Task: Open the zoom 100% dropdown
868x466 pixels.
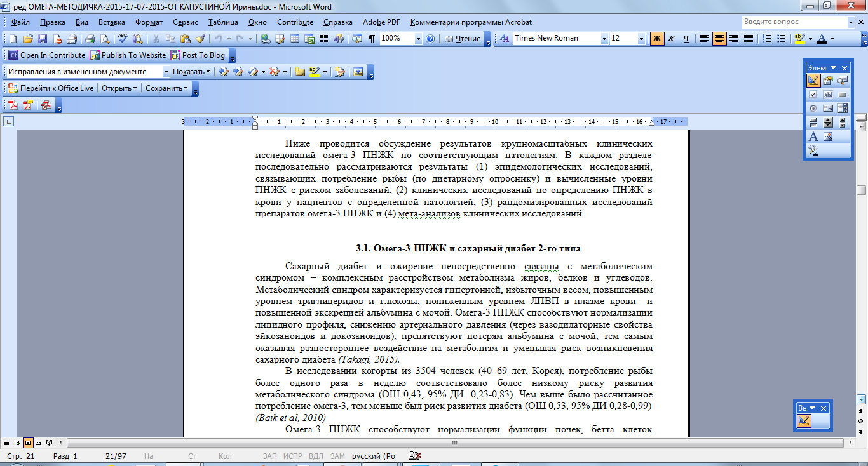Action: pos(418,39)
